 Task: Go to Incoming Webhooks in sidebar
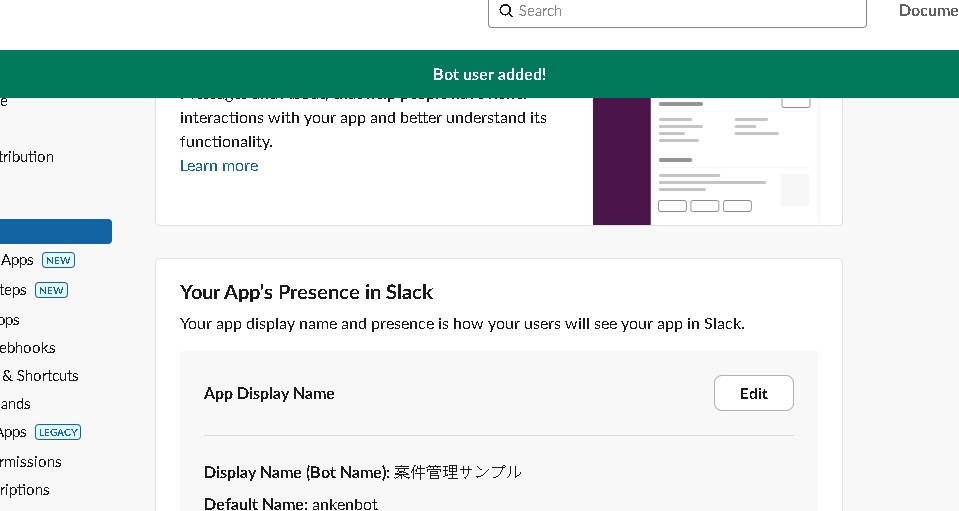click(x=28, y=348)
